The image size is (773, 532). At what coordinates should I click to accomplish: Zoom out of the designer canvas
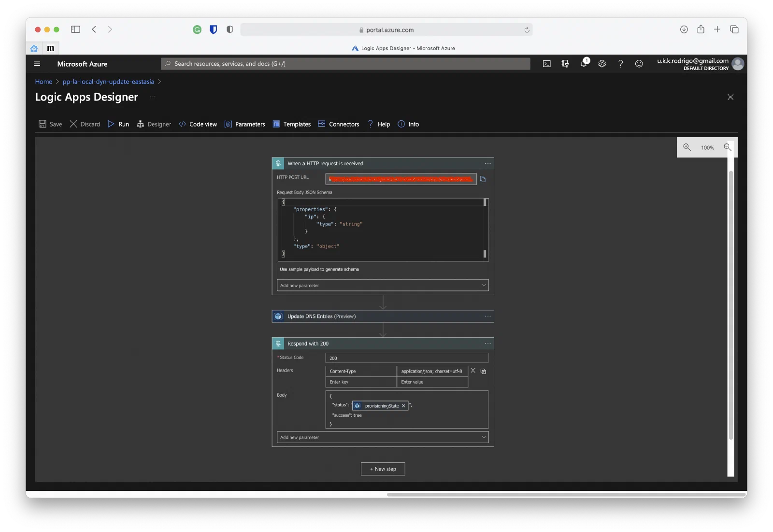point(727,147)
